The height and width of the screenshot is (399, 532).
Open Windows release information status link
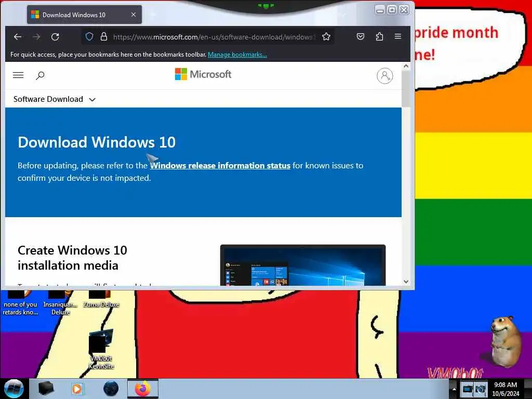click(220, 166)
